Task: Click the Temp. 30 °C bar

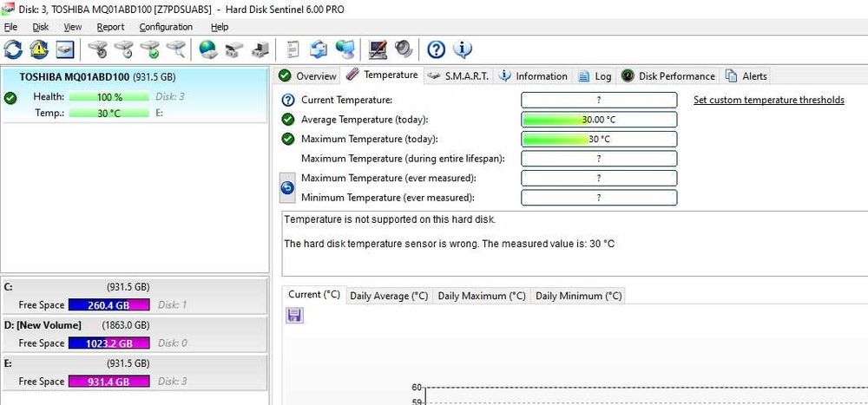Action: (x=109, y=114)
